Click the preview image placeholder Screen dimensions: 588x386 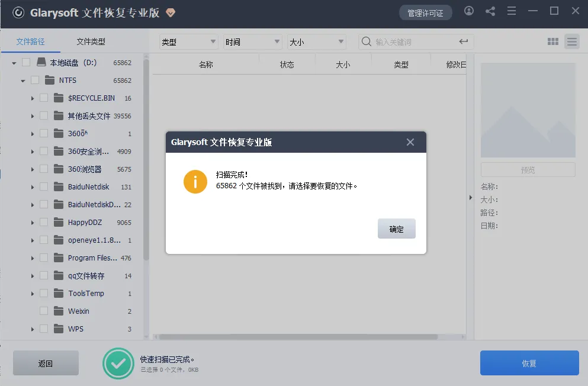point(528,110)
